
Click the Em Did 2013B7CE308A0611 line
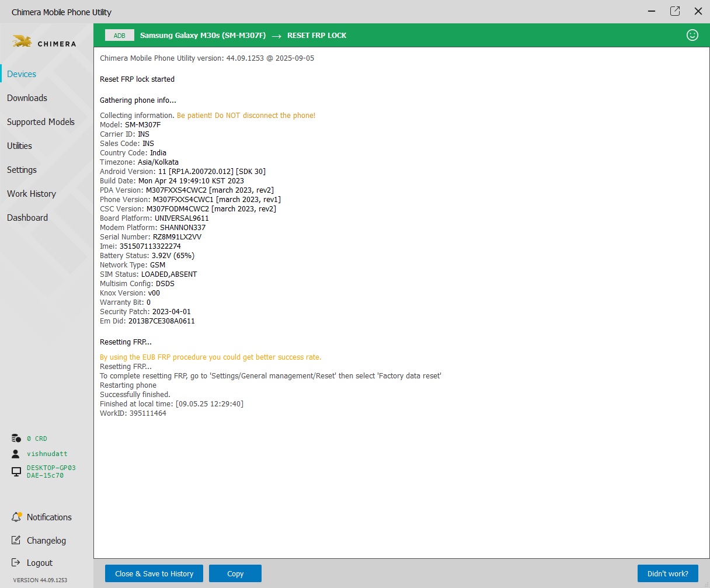pos(147,321)
